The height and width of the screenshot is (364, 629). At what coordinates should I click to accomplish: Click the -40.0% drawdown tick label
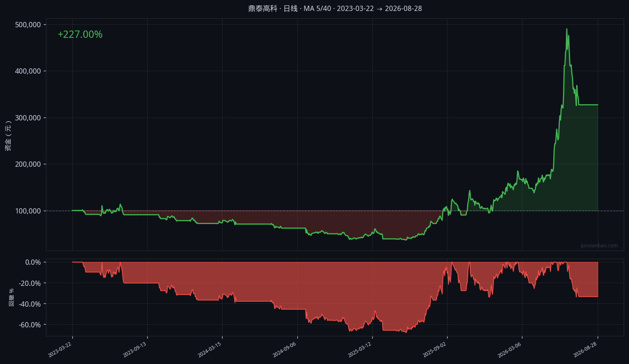(31, 304)
